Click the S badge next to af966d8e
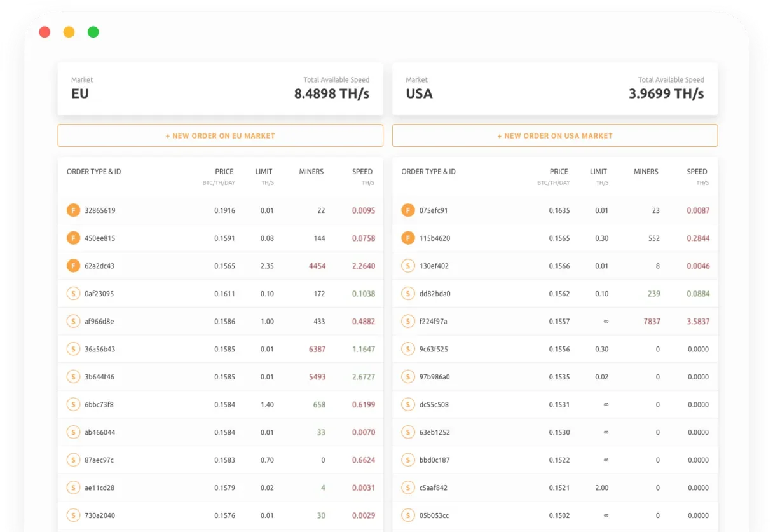This screenshot has height=532, width=773. point(74,322)
